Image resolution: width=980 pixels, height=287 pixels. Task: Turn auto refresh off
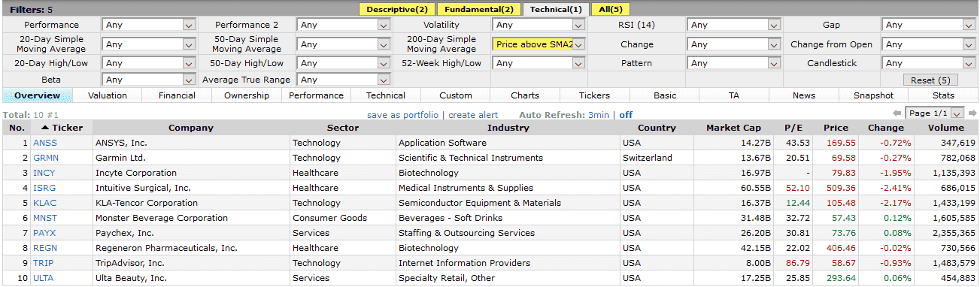[626, 115]
